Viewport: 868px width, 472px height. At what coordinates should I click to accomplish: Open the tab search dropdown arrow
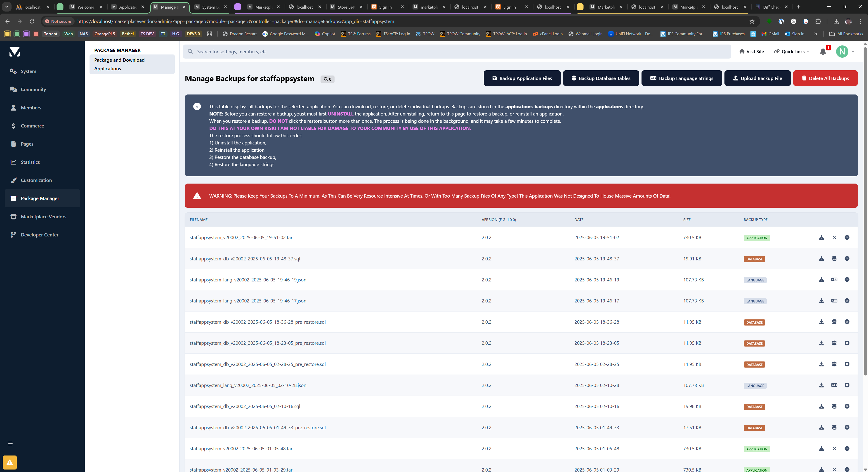6,7
